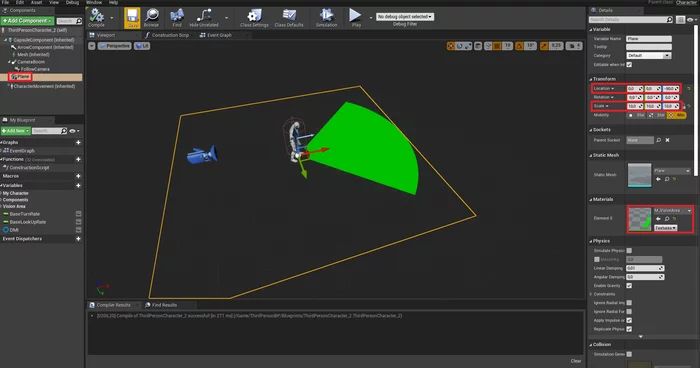Toggle rotation snapping icon in viewport toolbar
Viewport: 700px width, 368px height.
(x=519, y=46)
